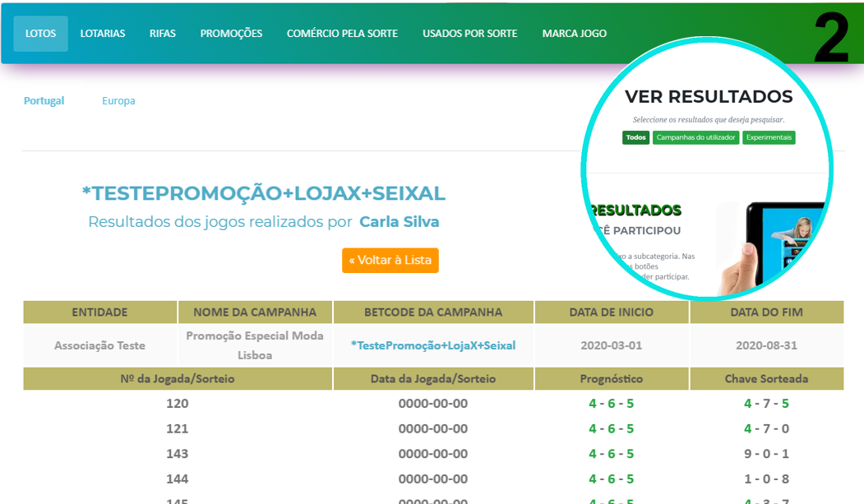Open the LOTOS menu item
Viewport: 864px width, 504px height.
pyautogui.click(x=40, y=34)
